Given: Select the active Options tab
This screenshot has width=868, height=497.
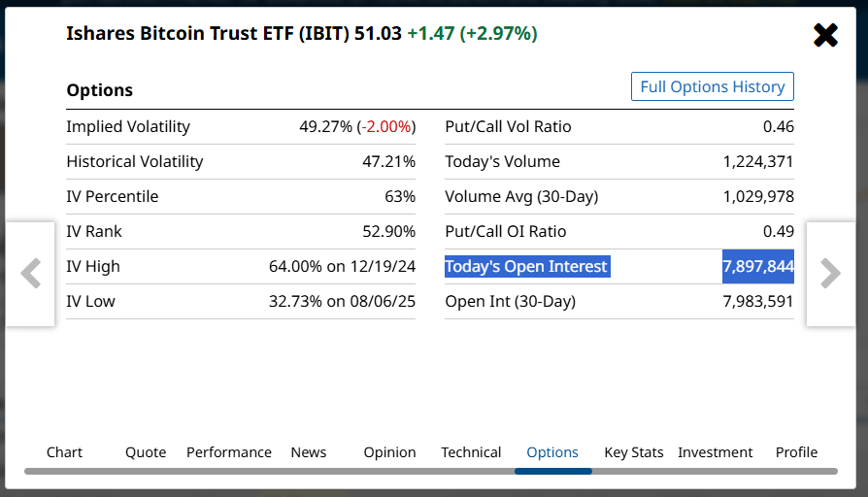Looking at the screenshot, I should (552, 452).
